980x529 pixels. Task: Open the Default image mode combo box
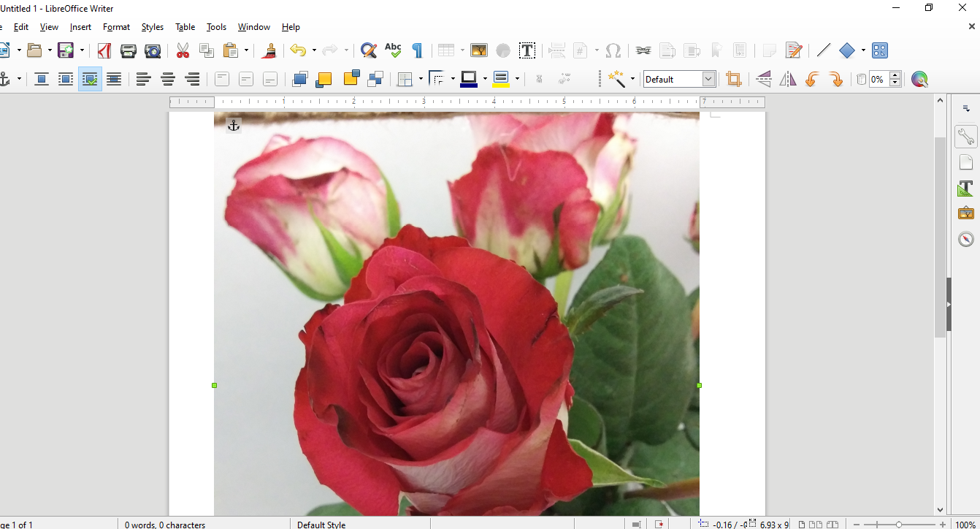(678, 78)
